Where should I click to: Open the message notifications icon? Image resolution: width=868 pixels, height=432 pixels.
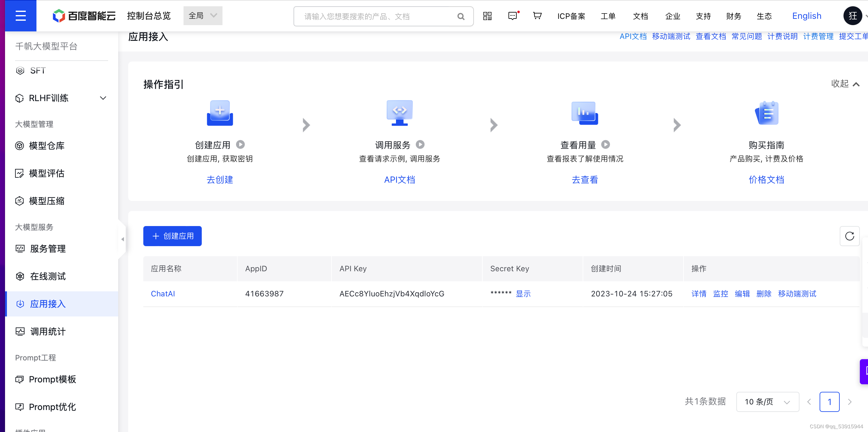[513, 16]
